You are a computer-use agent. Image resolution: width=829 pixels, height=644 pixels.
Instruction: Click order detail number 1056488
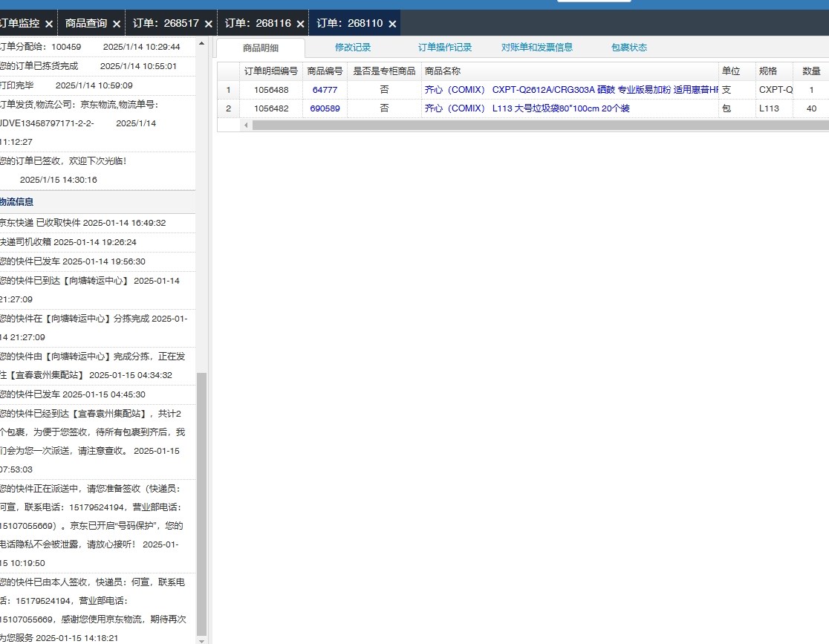[x=271, y=90]
